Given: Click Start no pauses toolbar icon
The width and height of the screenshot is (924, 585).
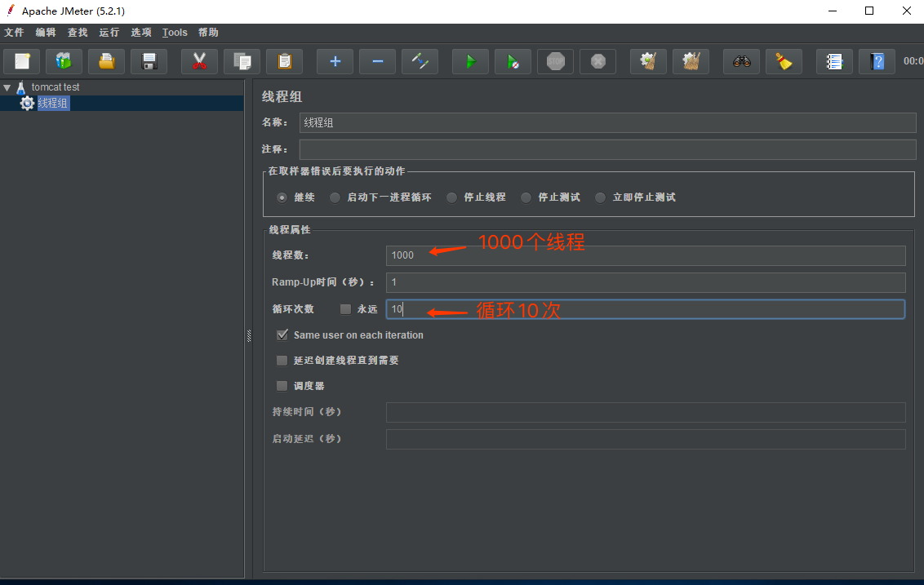Looking at the screenshot, I should click(513, 61).
